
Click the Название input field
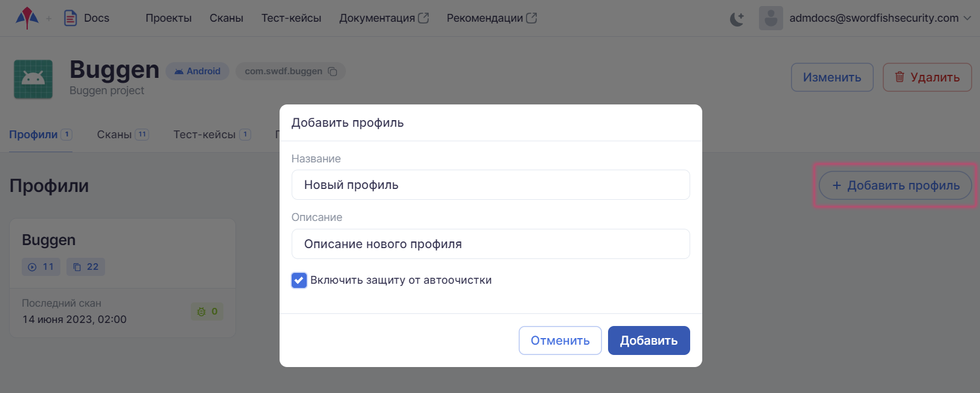490,185
